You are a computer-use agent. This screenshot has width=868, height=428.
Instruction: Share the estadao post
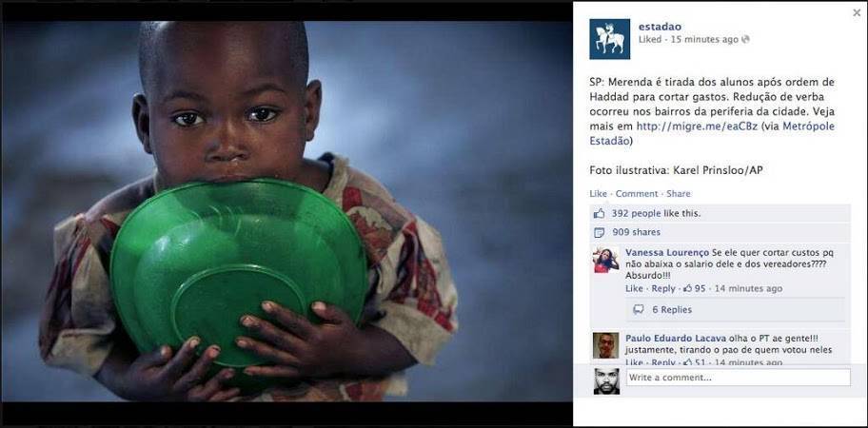point(678,193)
